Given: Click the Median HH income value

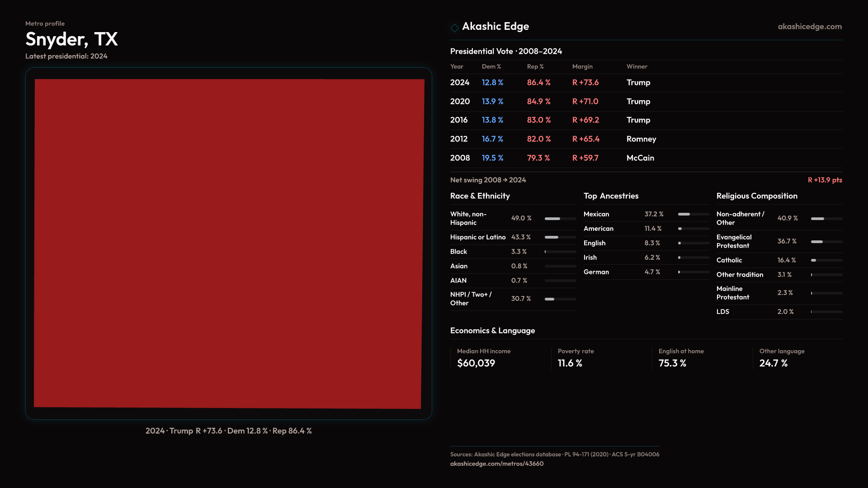Looking at the screenshot, I should [476, 363].
